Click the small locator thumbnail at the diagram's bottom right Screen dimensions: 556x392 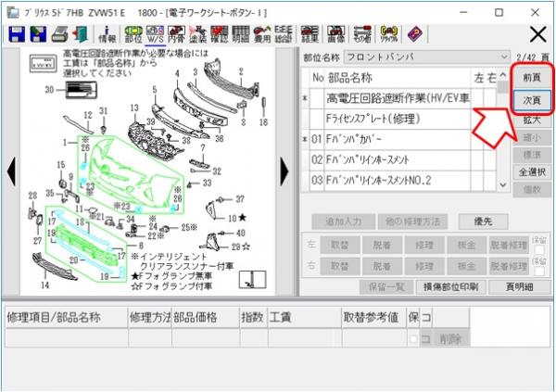(252, 279)
